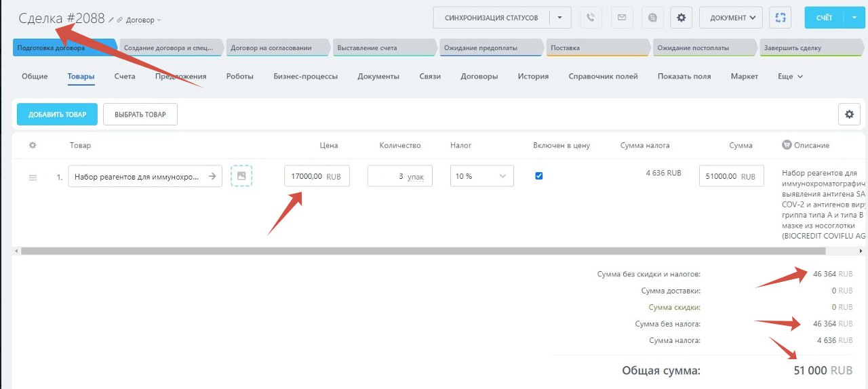Toggle the Включен в цену checkbox
The width and height of the screenshot is (868, 389).
pos(539,176)
